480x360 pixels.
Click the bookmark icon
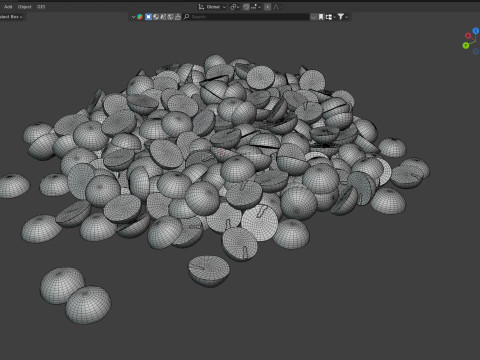321,17
